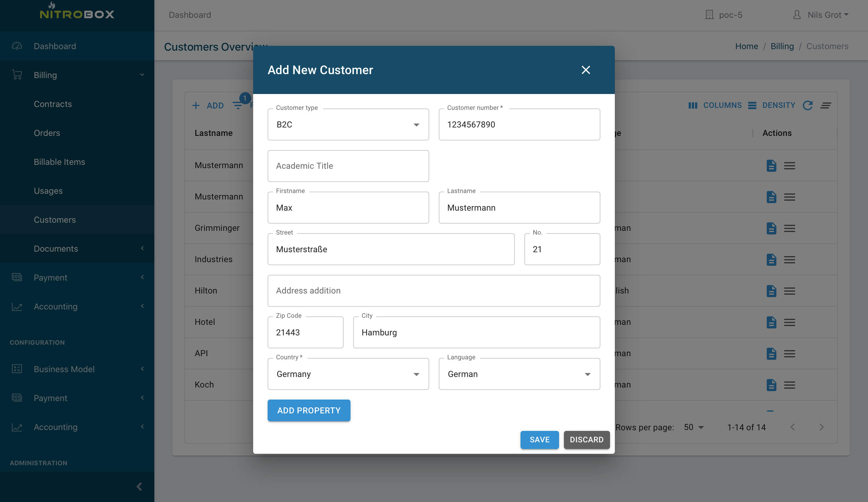
Task: Click the Columns toolbar icon
Action: (x=693, y=105)
